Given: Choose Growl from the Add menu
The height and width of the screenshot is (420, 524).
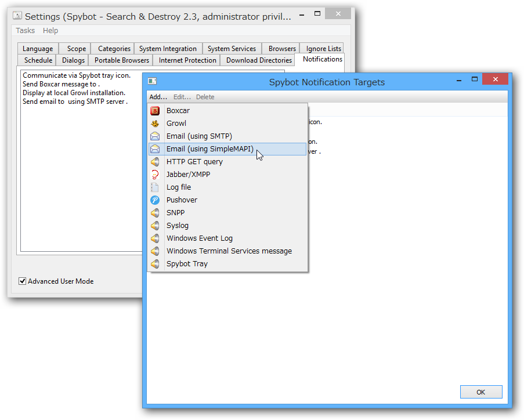Looking at the screenshot, I should (x=227, y=124).
